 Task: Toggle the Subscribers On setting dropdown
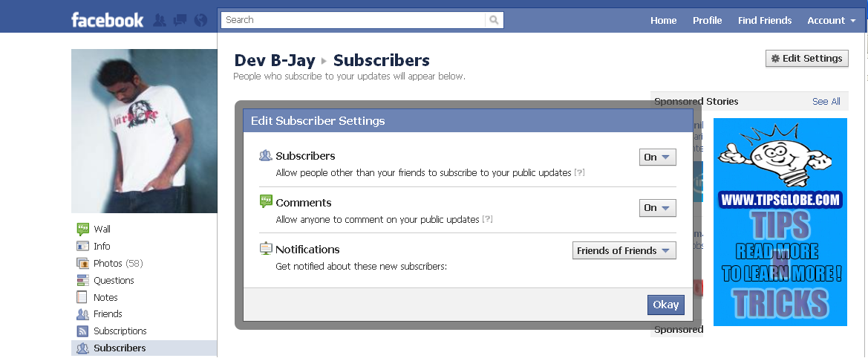coord(657,157)
